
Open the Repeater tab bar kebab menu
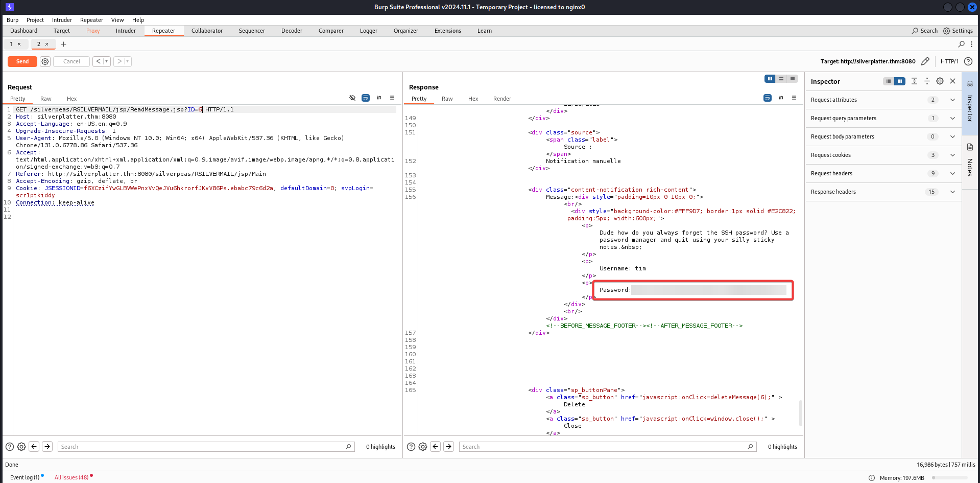click(x=971, y=44)
